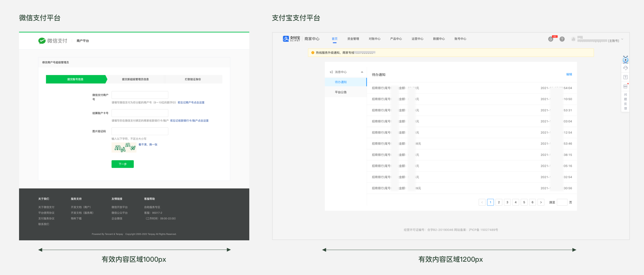
Task: Click the 编辑 link in 待办通知
Action: 569,74
